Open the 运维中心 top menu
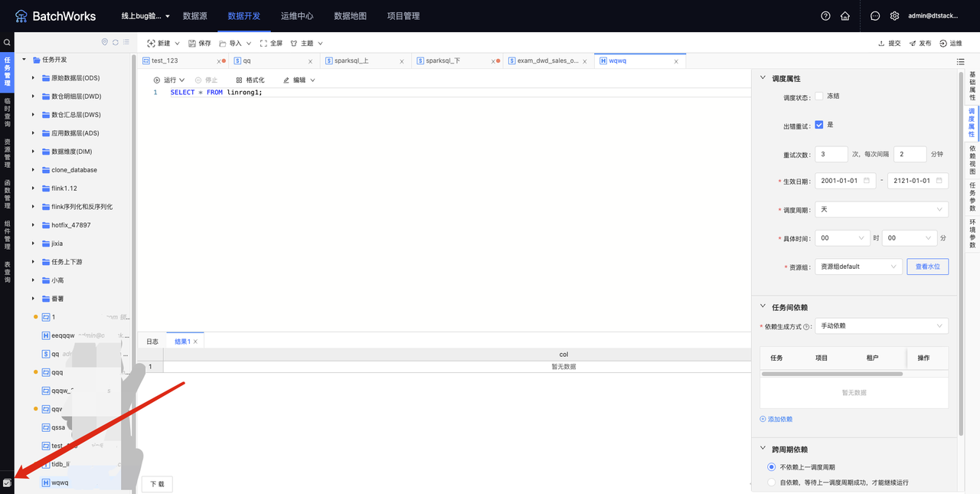The height and width of the screenshot is (494, 980). tap(297, 15)
